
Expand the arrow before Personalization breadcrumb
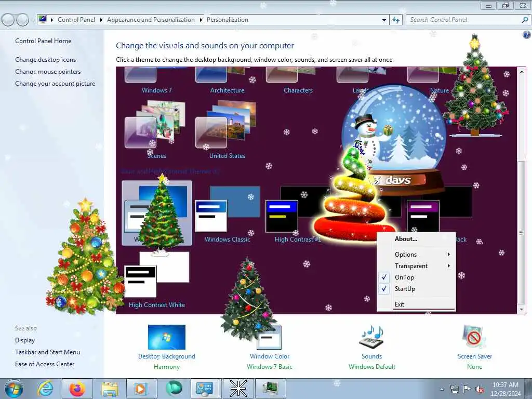pyautogui.click(x=201, y=20)
